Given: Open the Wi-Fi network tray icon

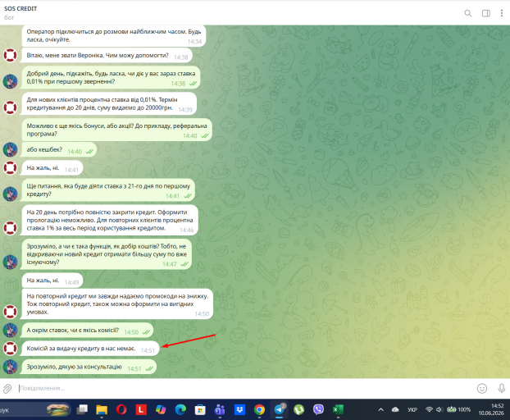Looking at the screenshot, I should tap(429, 409).
